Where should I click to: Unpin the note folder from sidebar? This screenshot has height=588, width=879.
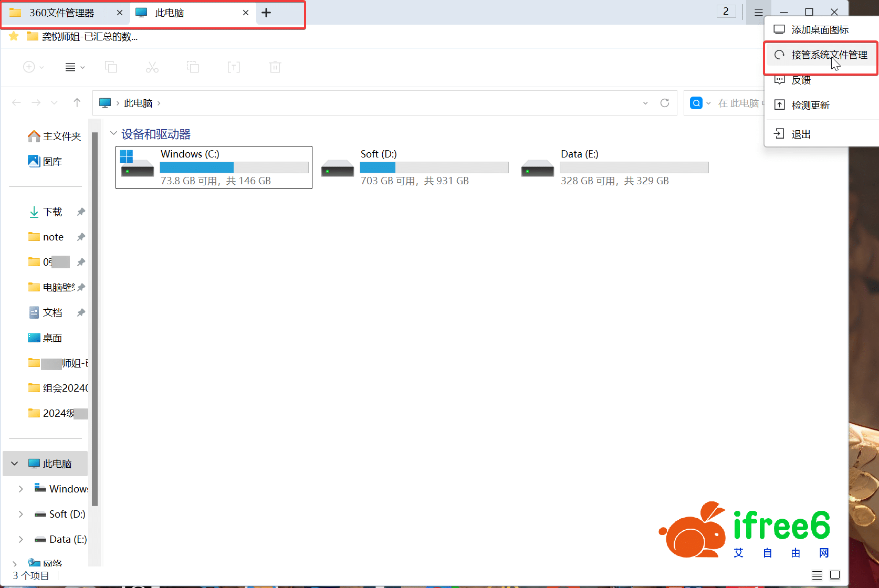(x=81, y=237)
